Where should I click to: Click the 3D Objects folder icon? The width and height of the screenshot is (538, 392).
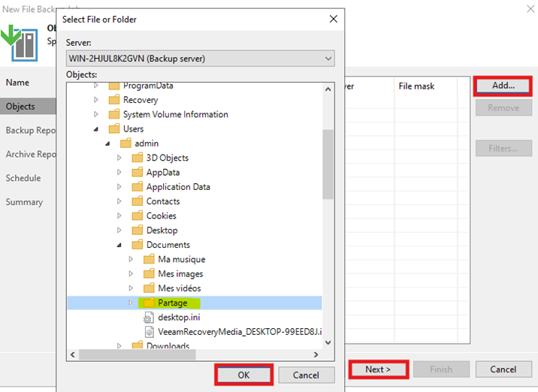click(x=138, y=158)
